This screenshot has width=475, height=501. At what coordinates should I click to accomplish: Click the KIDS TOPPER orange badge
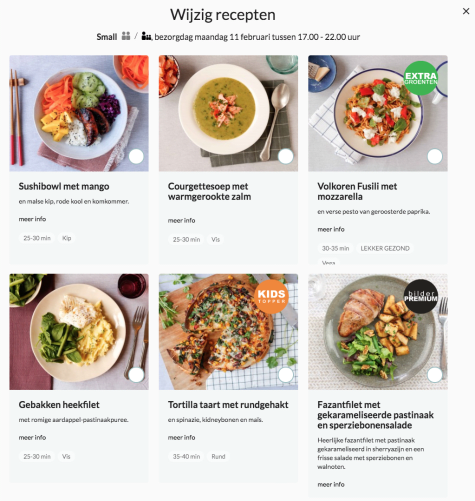[x=271, y=296]
